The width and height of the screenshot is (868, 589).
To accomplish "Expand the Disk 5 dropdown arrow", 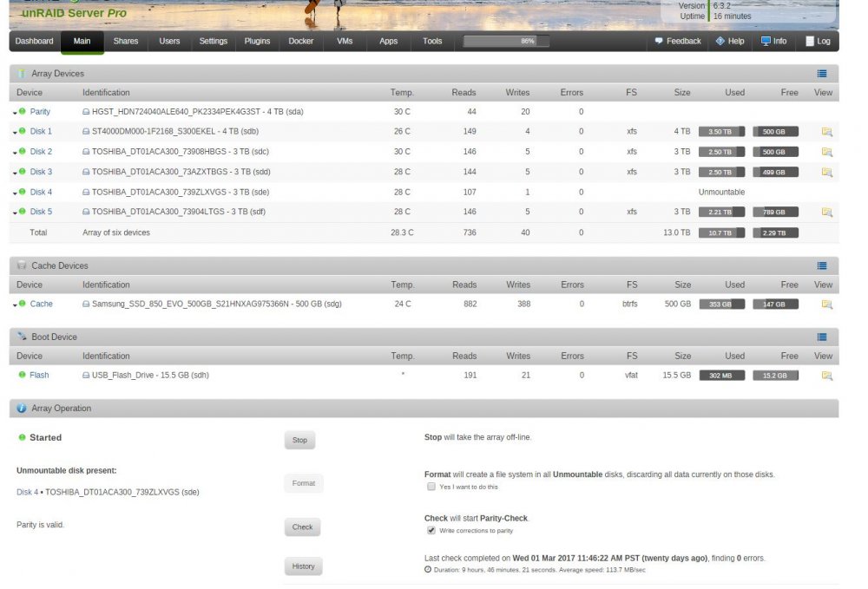I will coord(15,213).
